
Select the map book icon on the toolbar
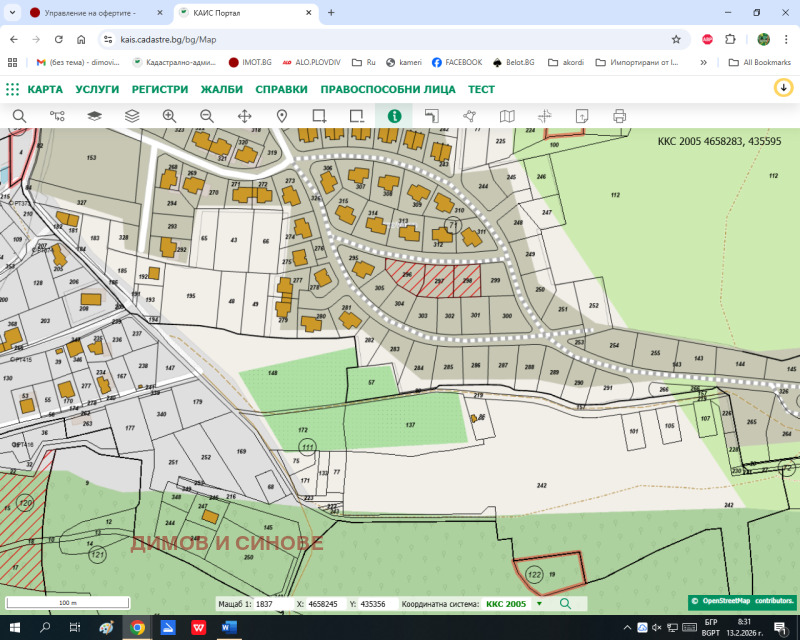click(507, 116)
